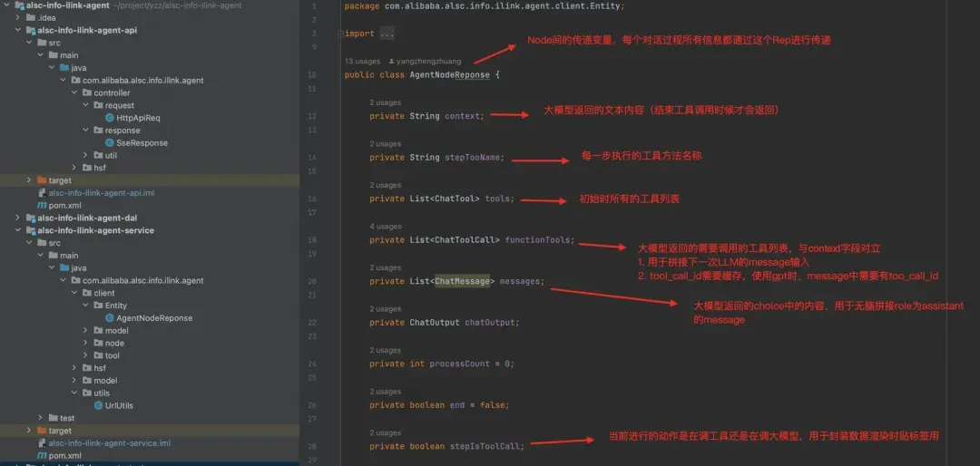980x466 pixels.
Task: Collapse the controller package
Action: tap(73, 93)
